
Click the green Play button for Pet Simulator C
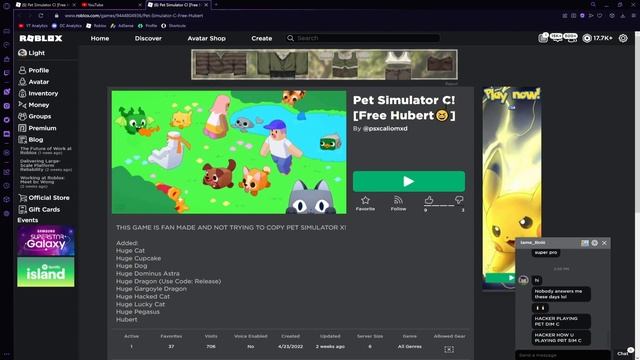pyautogui.click(x=409, y=181)
